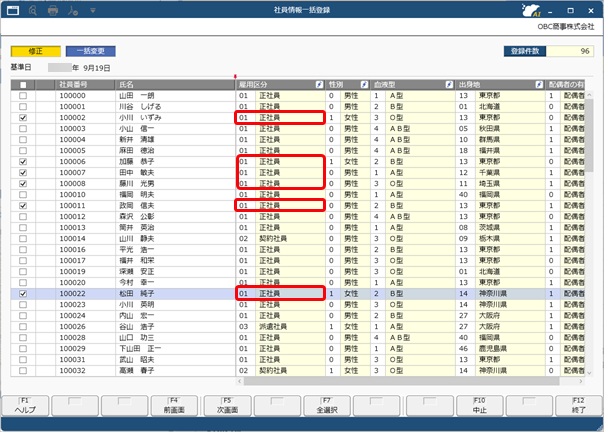
Task: Toggle the select-all header checkbox
Action: (x=23, y=85)
